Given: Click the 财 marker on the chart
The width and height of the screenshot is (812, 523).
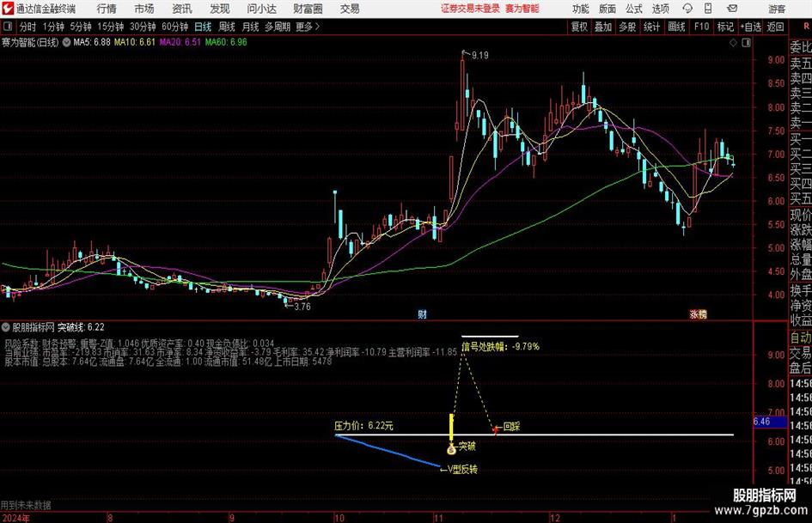Looking at the screenshot, I should point(423,313).
